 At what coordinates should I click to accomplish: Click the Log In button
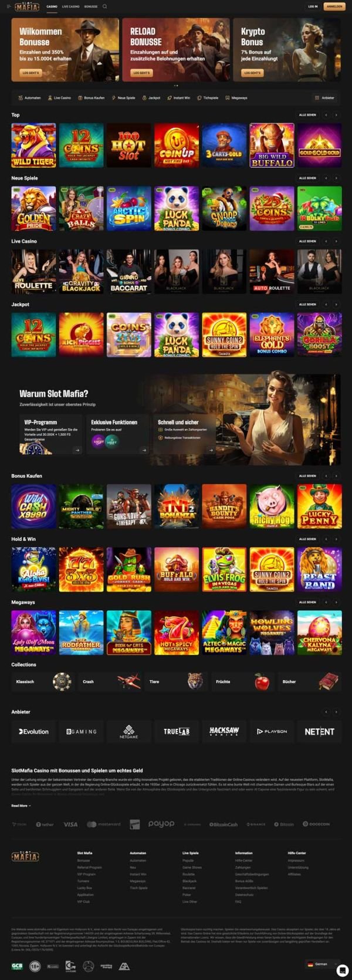click(x=313, y=6)
